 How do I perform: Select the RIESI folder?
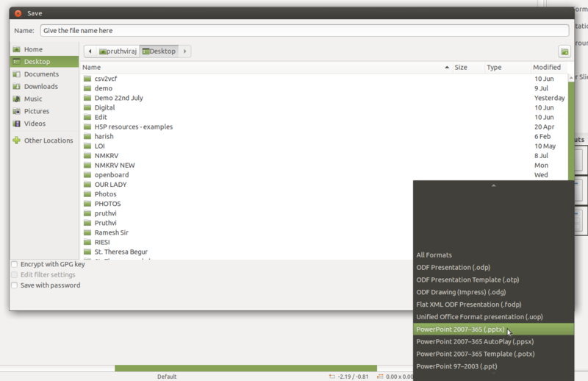coord(248,242)
